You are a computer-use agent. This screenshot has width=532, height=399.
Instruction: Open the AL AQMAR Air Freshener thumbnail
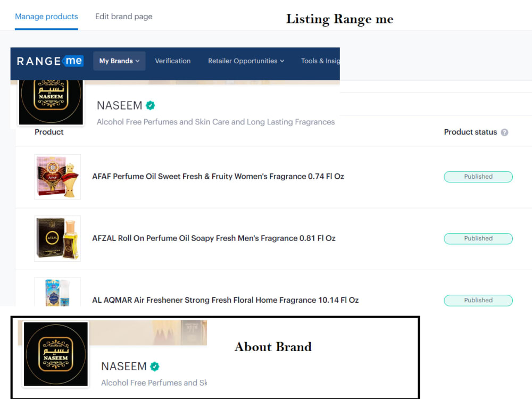click(x=57, y=292)
